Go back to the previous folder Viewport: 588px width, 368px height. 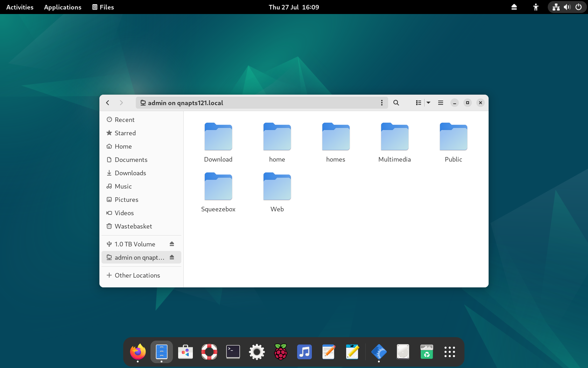(x=108, y=103)
